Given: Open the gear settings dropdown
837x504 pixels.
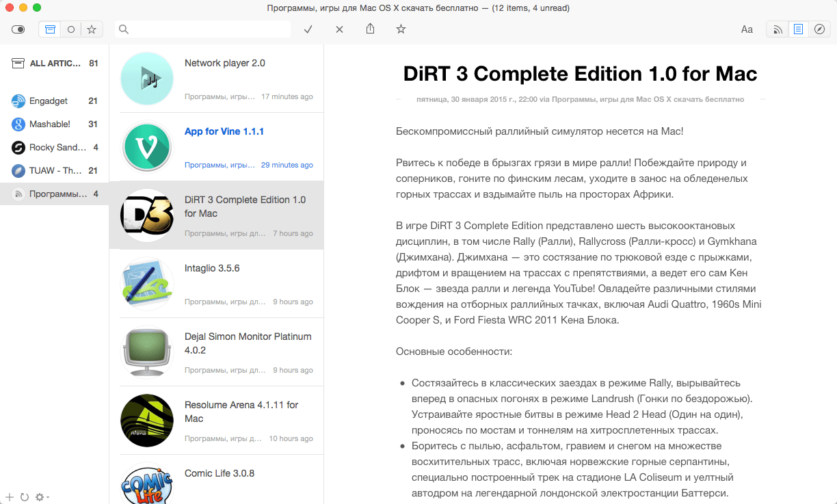Looking at the screenshot, I should [42, 497].
